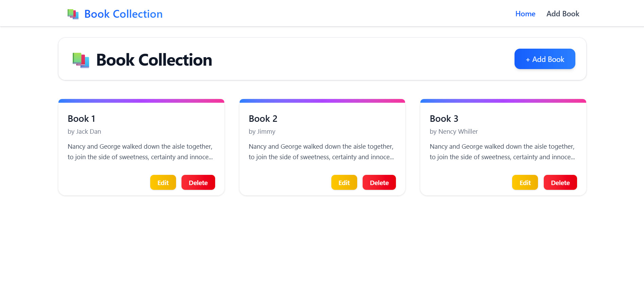
Task: Edit Book 1
Action: click(x=163, y=182)
